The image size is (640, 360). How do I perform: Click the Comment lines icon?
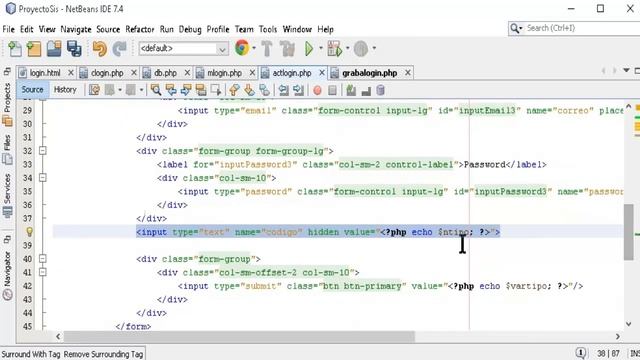click(351, 90)
